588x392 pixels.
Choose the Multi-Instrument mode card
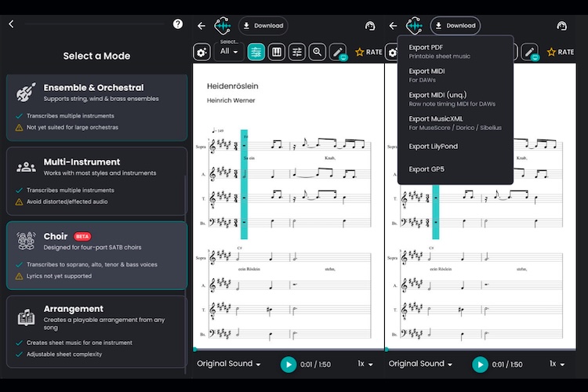(x=96, y=181)
